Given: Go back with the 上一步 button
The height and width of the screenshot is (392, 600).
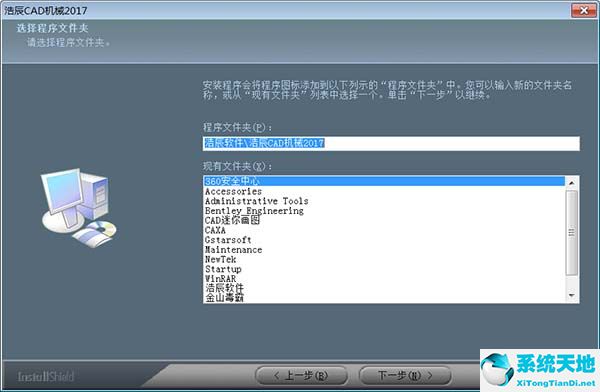Looking at the screenshot, I should pos(301,376).
